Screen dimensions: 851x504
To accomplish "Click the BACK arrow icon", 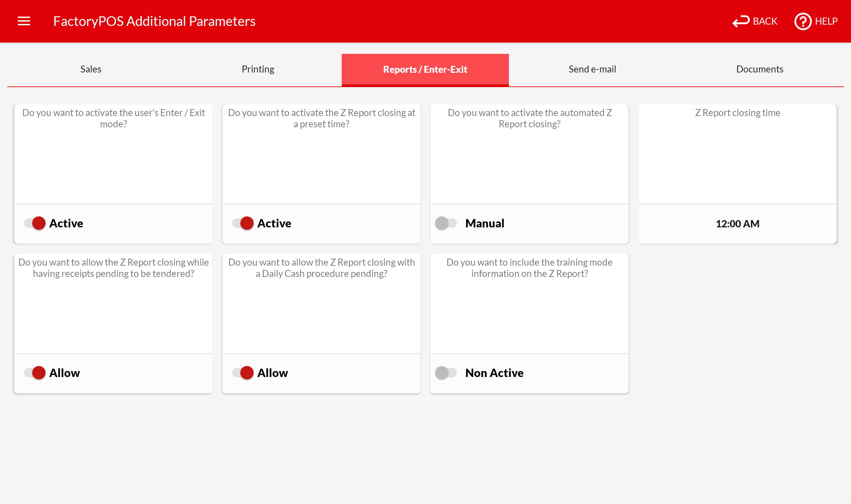I will point(741,21).
